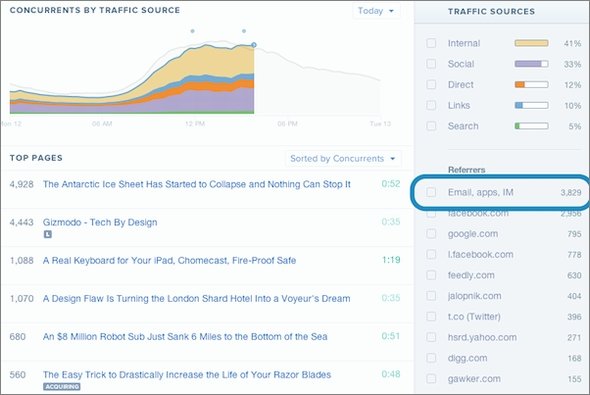The height and width of the screenshot is (395, 590).
Task: Click the ACQUIRING badge under Razor Blades article
Action: (62, 386)
